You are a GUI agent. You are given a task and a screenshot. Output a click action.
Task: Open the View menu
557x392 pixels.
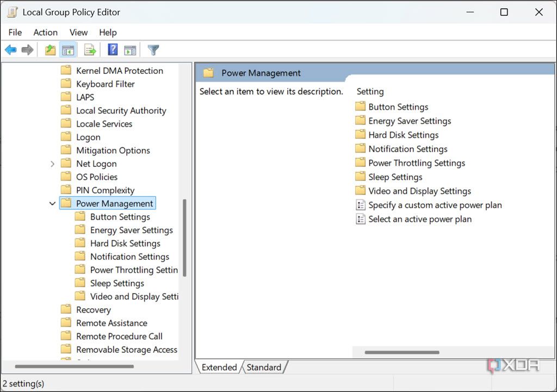(78, 32)
